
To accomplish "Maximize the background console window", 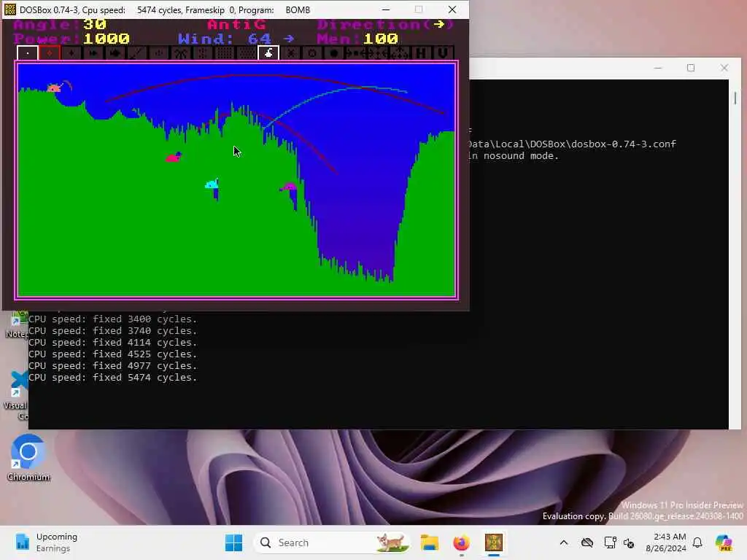I will point(691,68).
